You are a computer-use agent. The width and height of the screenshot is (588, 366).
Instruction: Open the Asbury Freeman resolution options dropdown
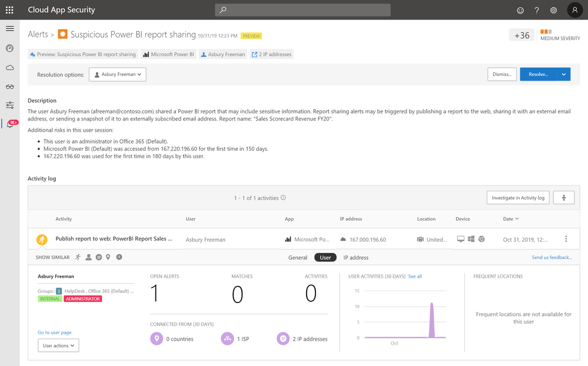click(x=118, y=75)
